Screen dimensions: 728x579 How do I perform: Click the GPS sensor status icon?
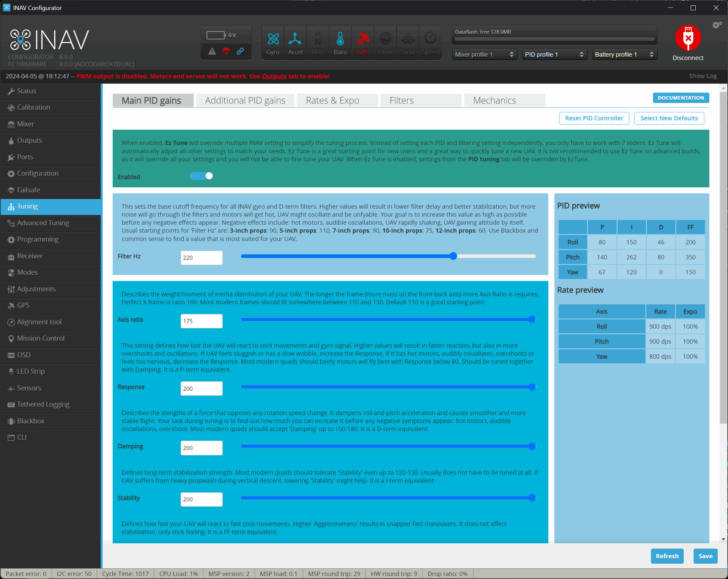(363, 42)
